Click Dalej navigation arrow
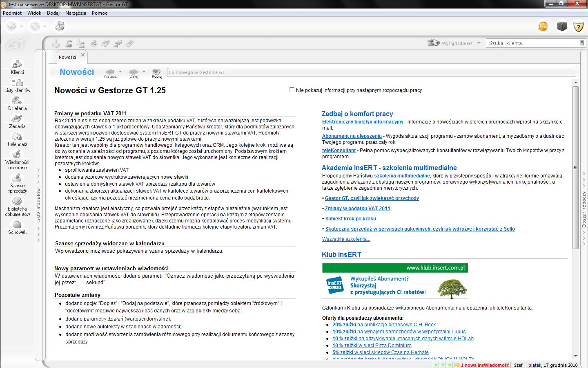588x368 pixels. 134,72
